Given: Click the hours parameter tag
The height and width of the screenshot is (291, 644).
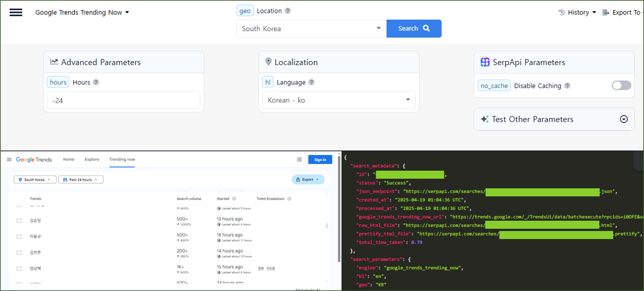Looking at the screenshot, I should [58, 82].
